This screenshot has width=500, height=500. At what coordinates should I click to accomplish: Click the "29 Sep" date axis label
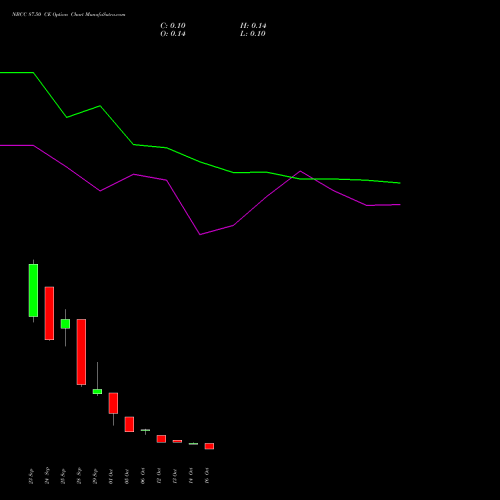point(95,476)
